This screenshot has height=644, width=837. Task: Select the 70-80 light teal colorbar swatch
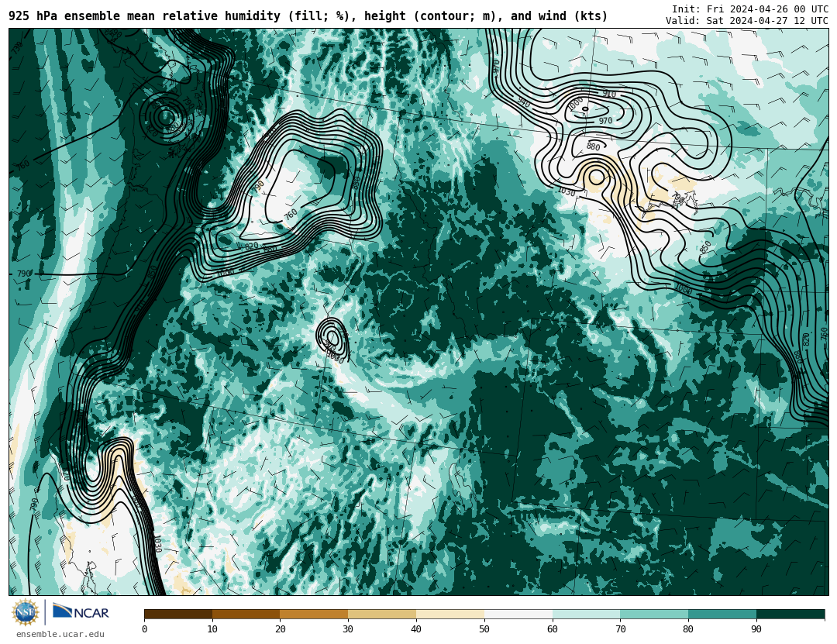654,614
